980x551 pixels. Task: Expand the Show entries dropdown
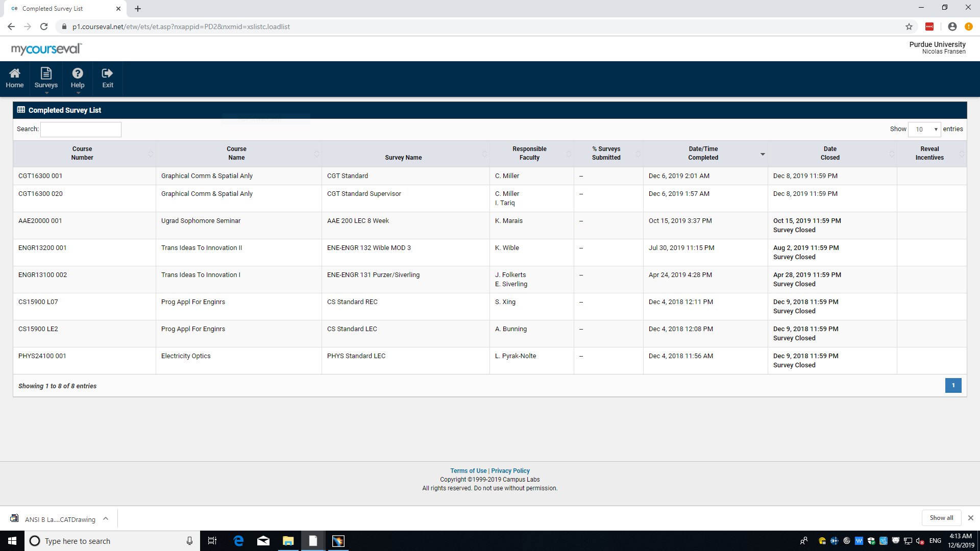click(x=924, y=130)
